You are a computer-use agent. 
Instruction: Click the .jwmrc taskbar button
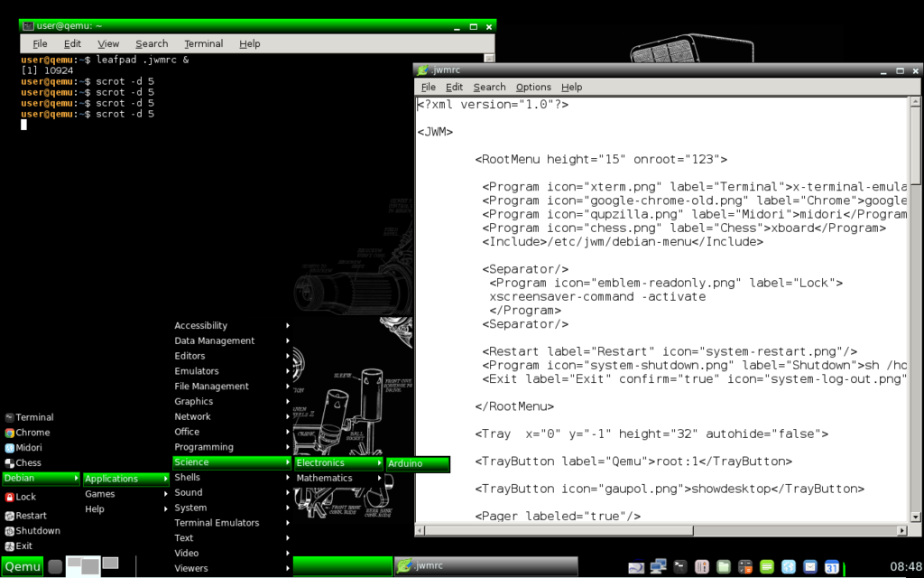click(x=485, y=566)
